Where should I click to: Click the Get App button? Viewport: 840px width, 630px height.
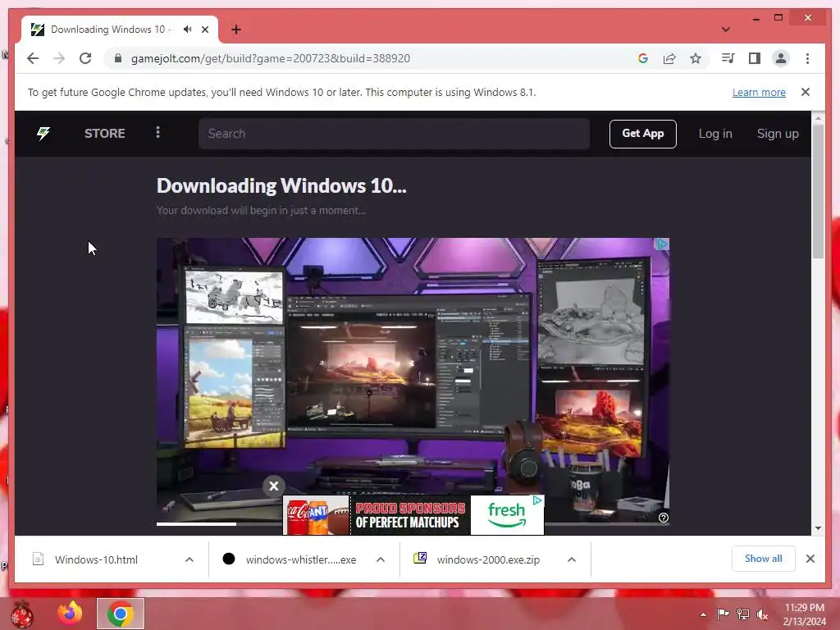[643, 134]
